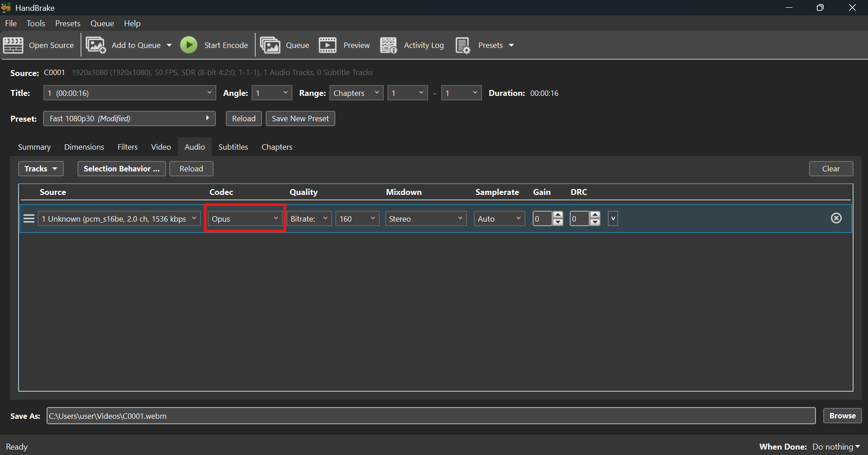Switch to the Chapters tab

(x=277, y=147)
